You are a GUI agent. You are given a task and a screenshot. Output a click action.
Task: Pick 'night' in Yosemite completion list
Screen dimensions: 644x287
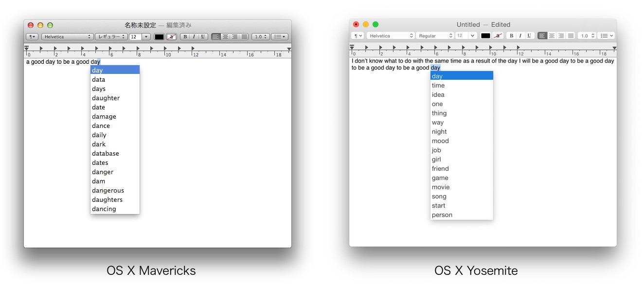[x=462, y=131]
